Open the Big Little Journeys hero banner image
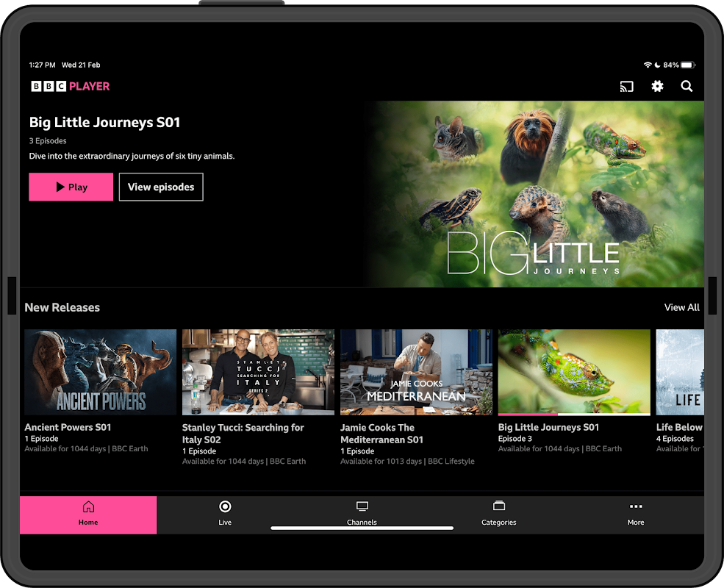724x588 pixels. pos(536,194)
